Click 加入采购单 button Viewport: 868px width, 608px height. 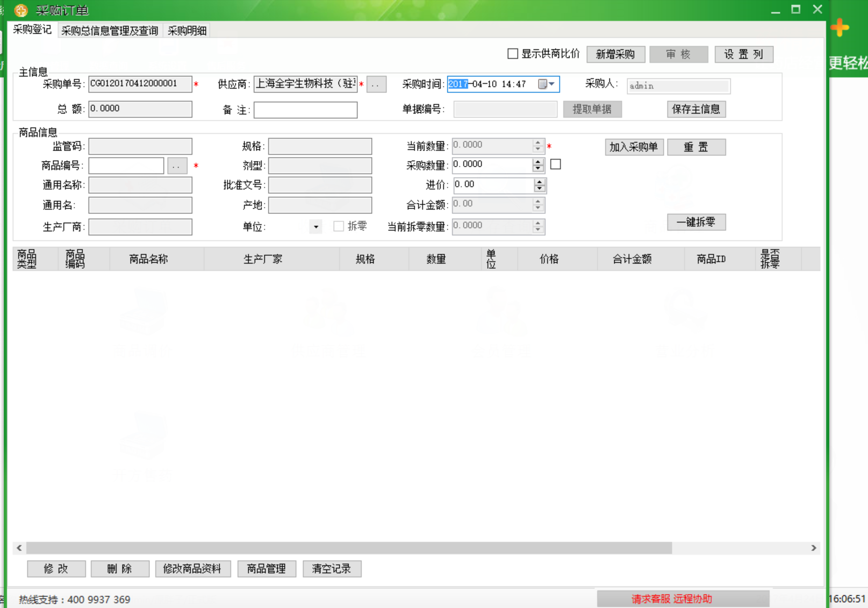(634, 147)
